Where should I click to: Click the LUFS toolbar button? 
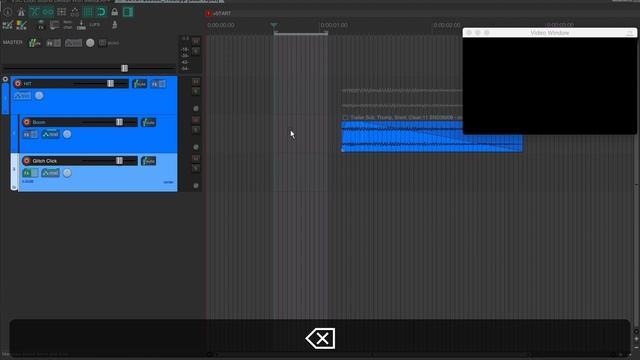(x=95, y=25)
